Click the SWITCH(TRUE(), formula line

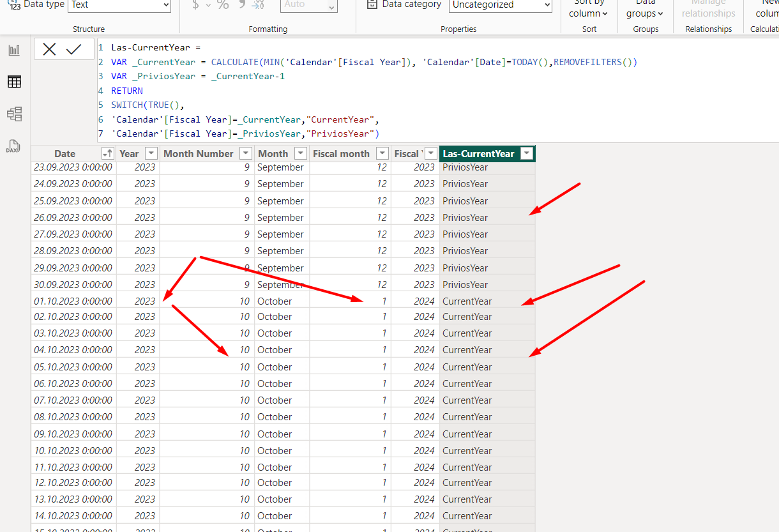coord(147,105)
